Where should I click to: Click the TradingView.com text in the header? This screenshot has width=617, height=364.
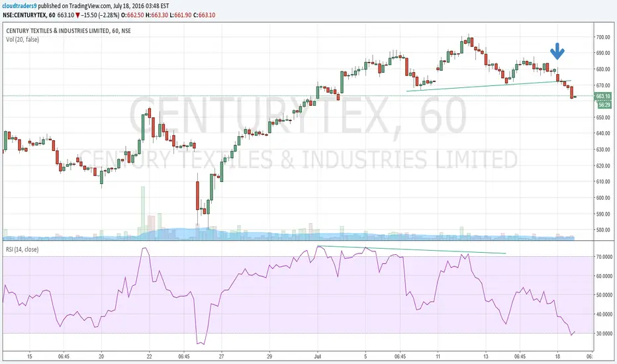point(89,6)
